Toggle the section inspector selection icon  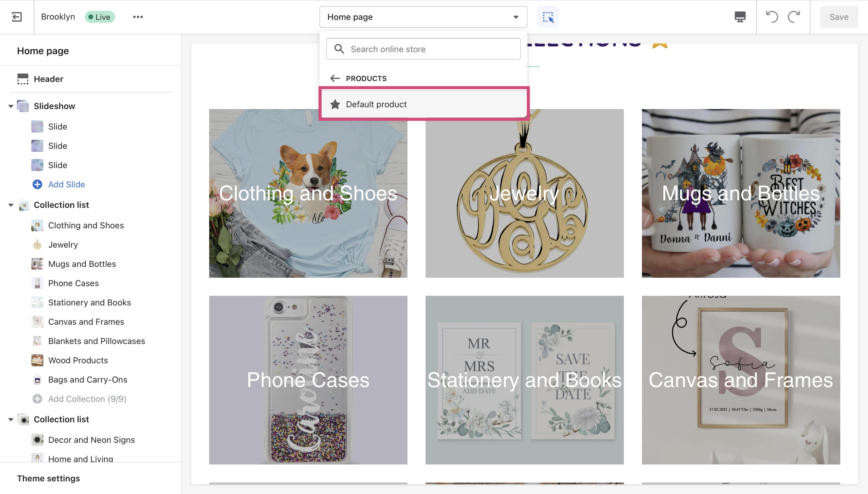click(548, 17)
